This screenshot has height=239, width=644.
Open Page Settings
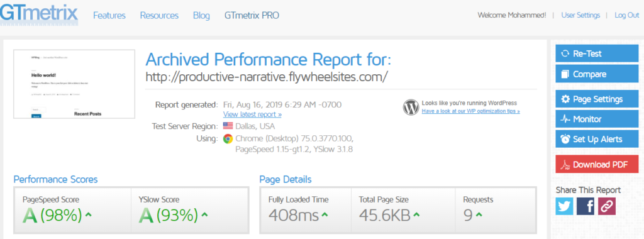pos(597,99)
